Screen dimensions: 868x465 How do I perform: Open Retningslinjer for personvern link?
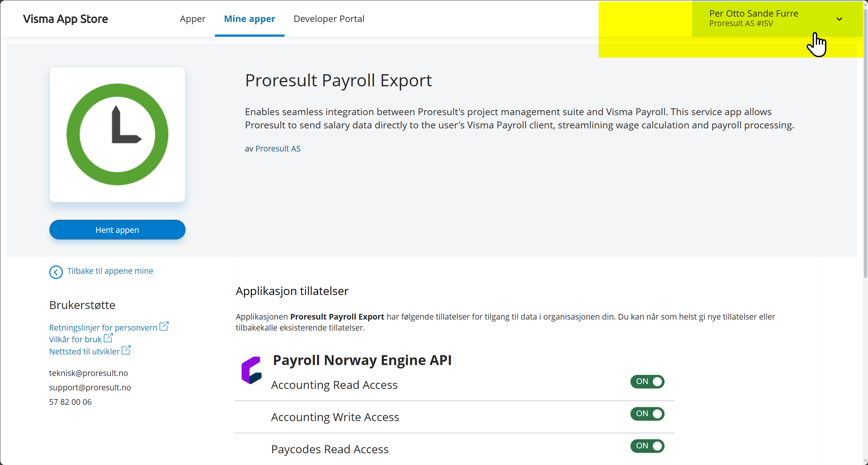click(x=103, y=328)
